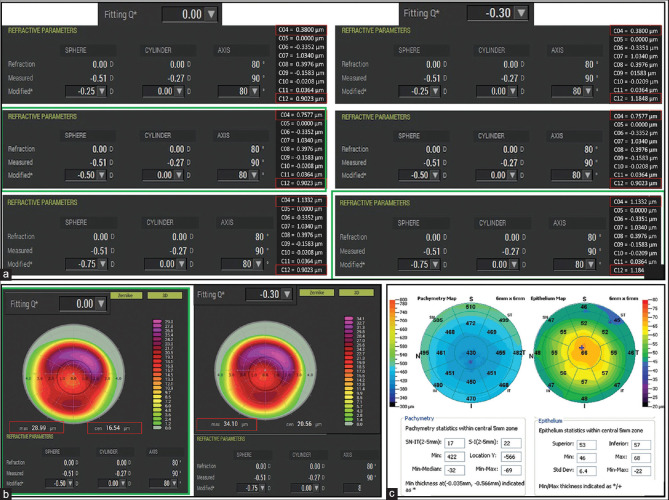This screenshot has height=500, width=669.
Task: Expand the -0.25 Modified sphere dropdown under Fitting Q* 0.00
Action: click(x=86, y=91)
